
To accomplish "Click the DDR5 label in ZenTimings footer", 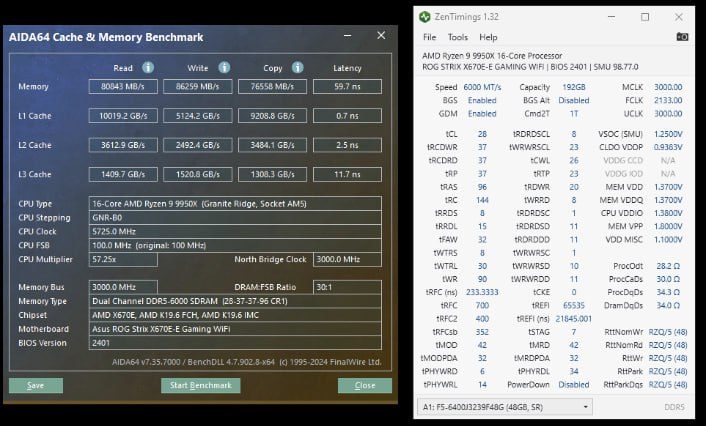I will 674,407.
